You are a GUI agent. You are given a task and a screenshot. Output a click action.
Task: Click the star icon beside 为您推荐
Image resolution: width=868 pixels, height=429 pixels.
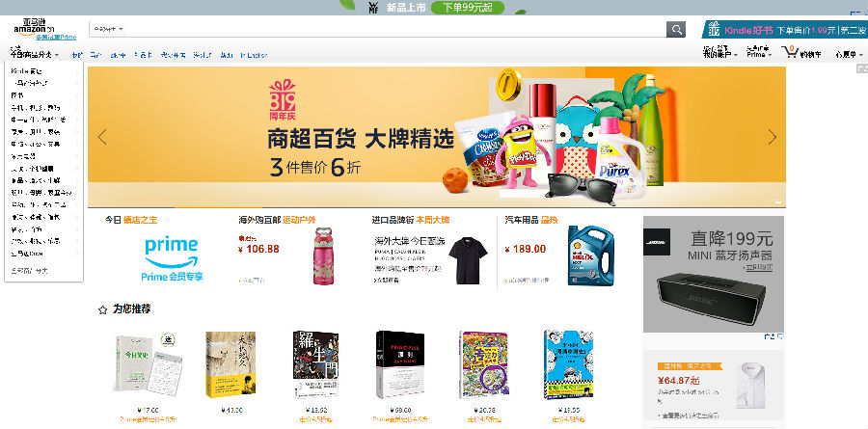(102, 310)
